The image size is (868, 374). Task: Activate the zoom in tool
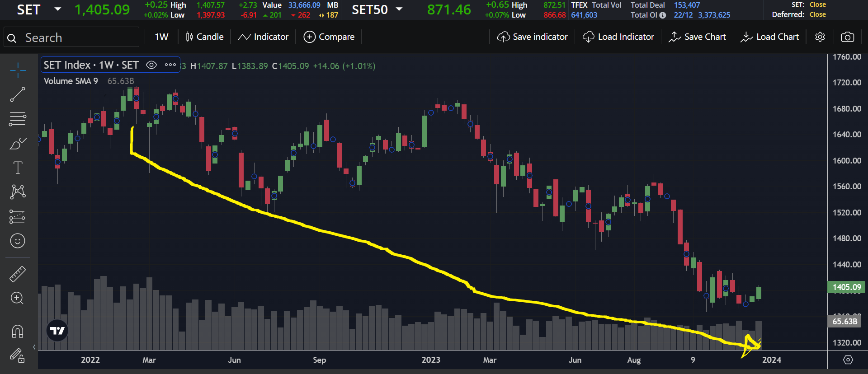pyautogui.click(x=18, y=298)
